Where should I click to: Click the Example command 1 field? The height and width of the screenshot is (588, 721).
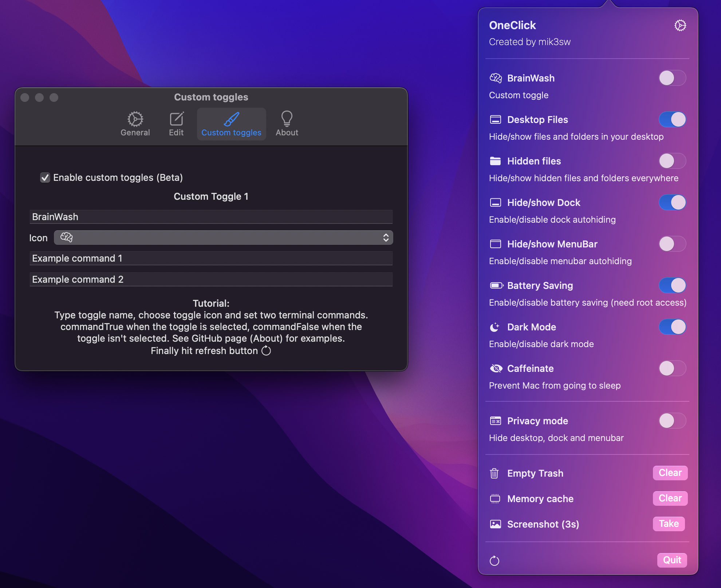pos(211,258)
